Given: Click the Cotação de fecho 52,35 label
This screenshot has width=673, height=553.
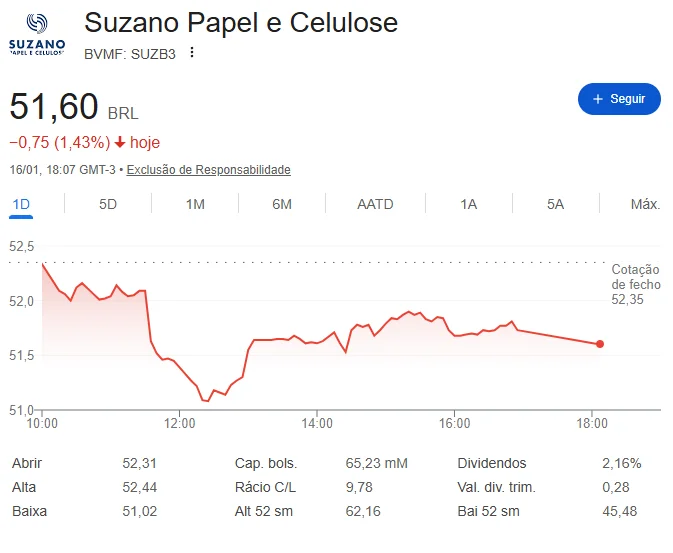Looking at the screenshot, I should [x=636, y=285].
